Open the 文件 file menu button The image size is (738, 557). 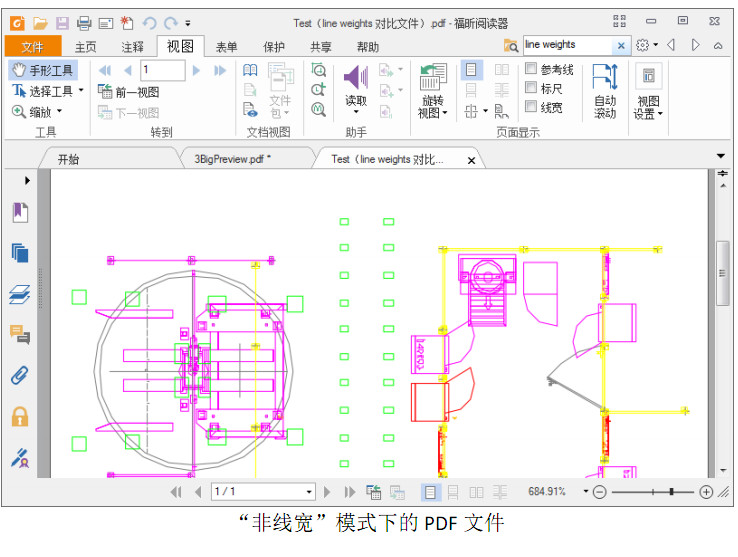pos(33,46)
